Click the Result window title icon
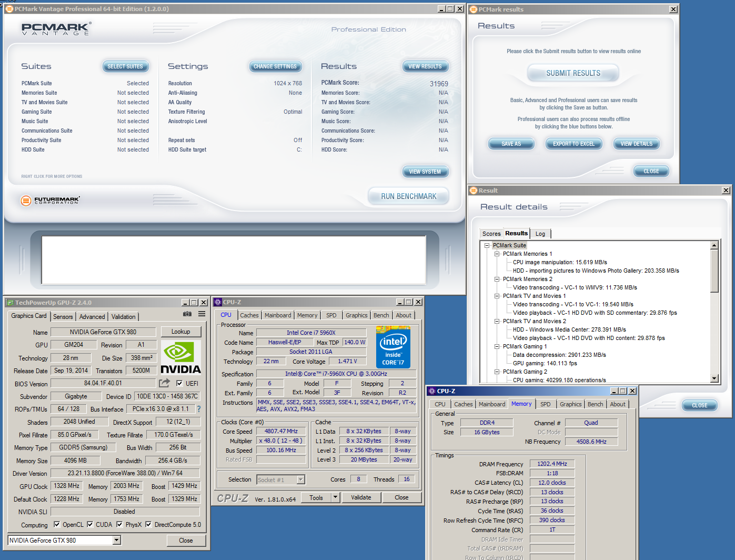This screenshot has width=735, height=560. click(x=473, y=191)
